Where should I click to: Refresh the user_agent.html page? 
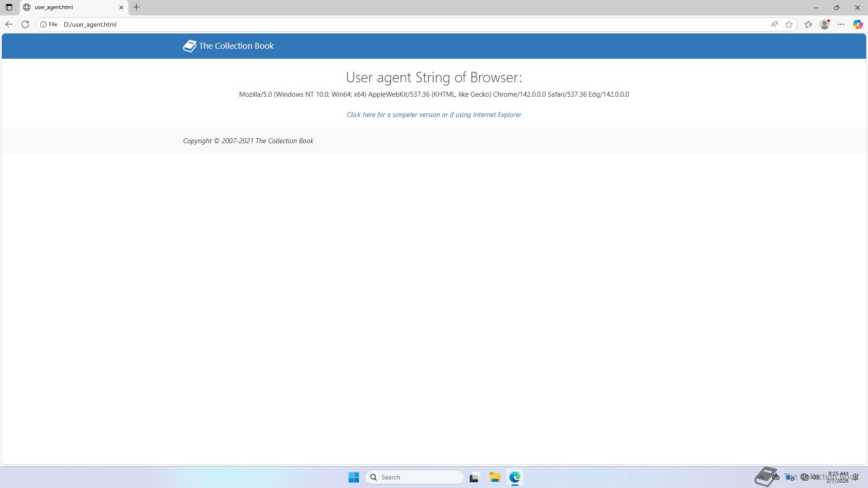25,24
